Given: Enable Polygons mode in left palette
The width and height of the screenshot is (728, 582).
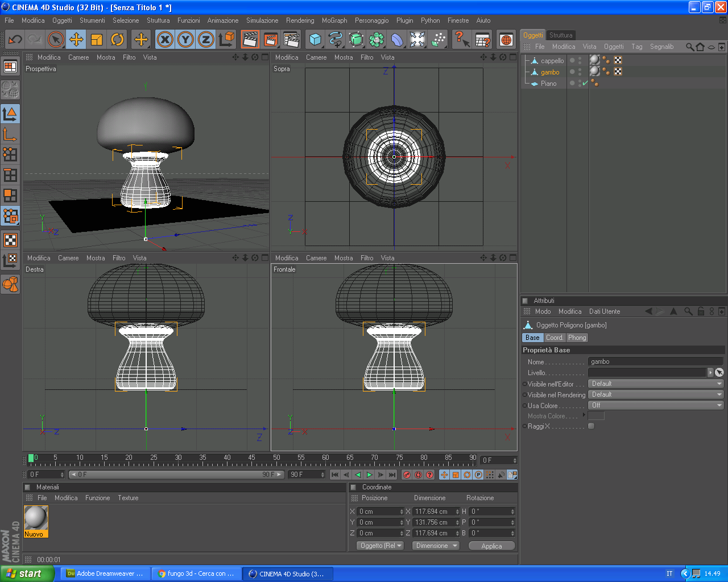Looking at the screenshot, I should click(x=10, y=196).
